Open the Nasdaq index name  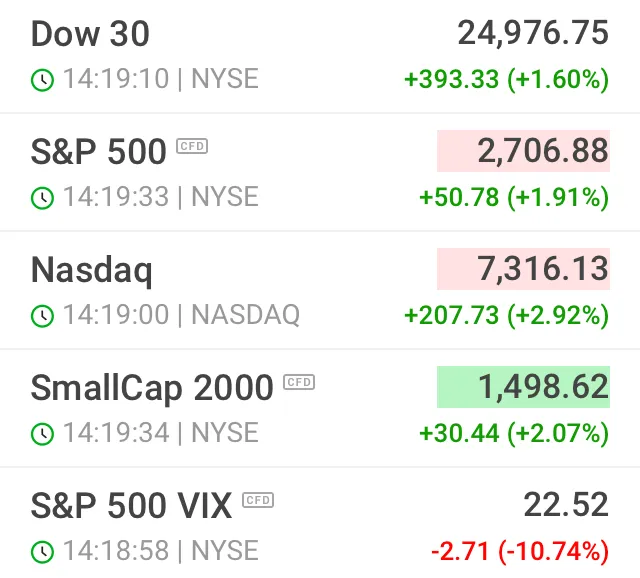92,270
